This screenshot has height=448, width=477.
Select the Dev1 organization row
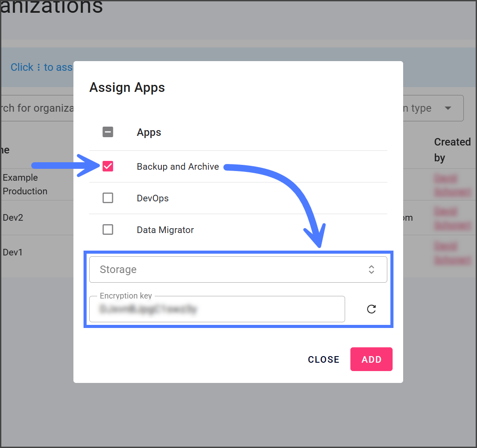click(x=13, y=252)
